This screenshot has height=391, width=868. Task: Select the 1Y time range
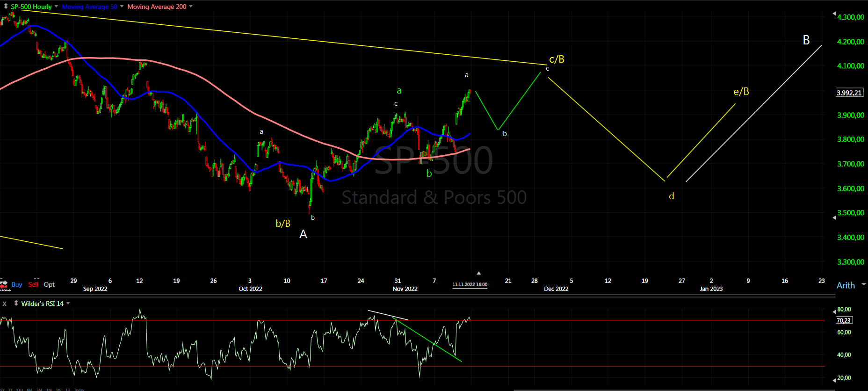tap(10, 389)
